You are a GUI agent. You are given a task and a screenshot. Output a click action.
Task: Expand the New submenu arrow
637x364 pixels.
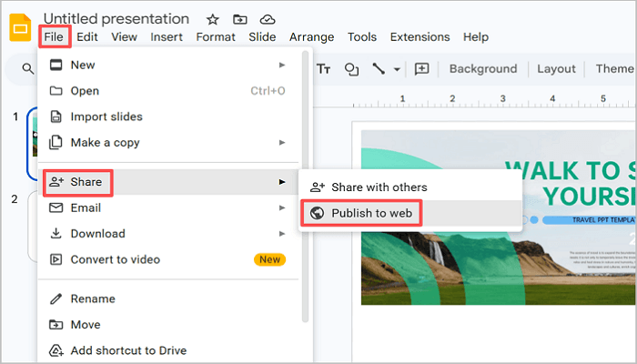(x=282, y=65)
